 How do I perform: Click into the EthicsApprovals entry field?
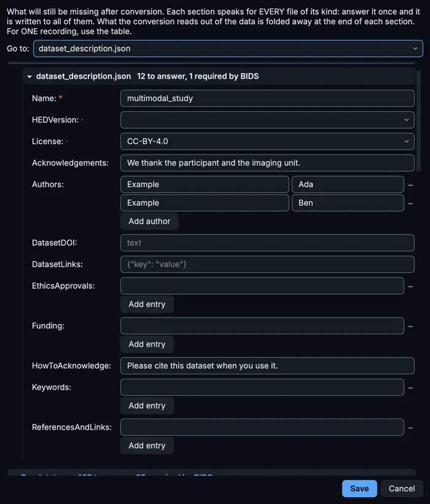[262, 286]
